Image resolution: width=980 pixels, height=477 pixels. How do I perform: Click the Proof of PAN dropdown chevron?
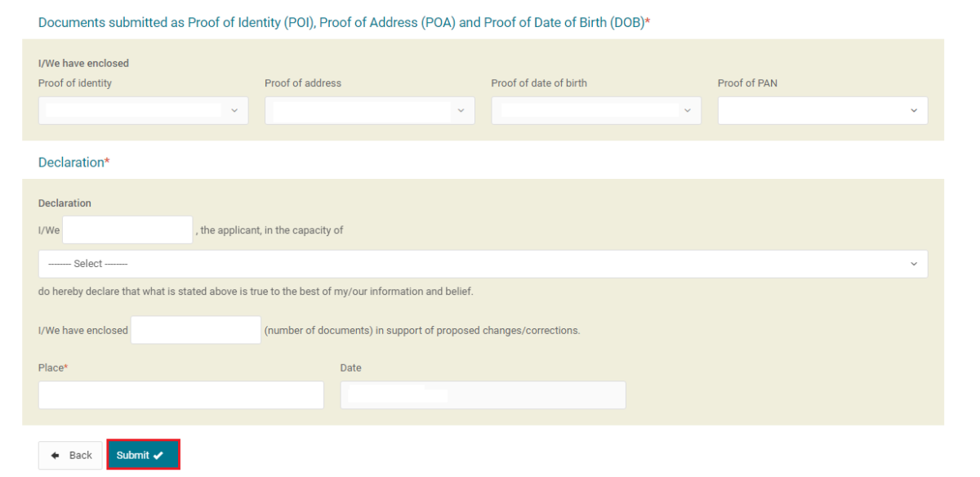point(914,109)
